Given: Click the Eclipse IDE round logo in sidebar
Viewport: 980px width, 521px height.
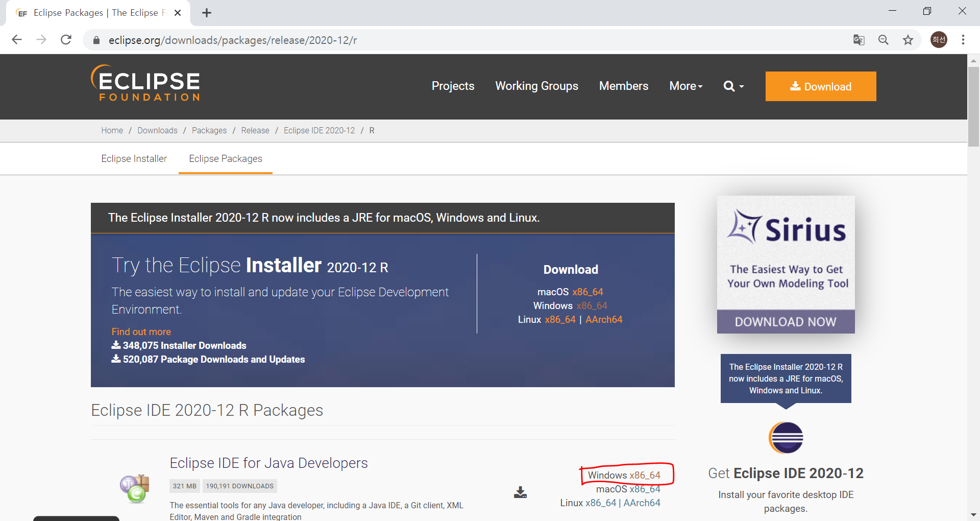Looking at the screenshot, I should pyautogui.click(x=786, y=438).
